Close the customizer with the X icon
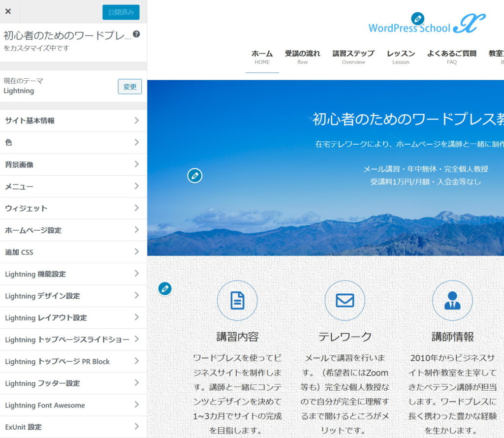504x438 pixels. coord(8,12)
